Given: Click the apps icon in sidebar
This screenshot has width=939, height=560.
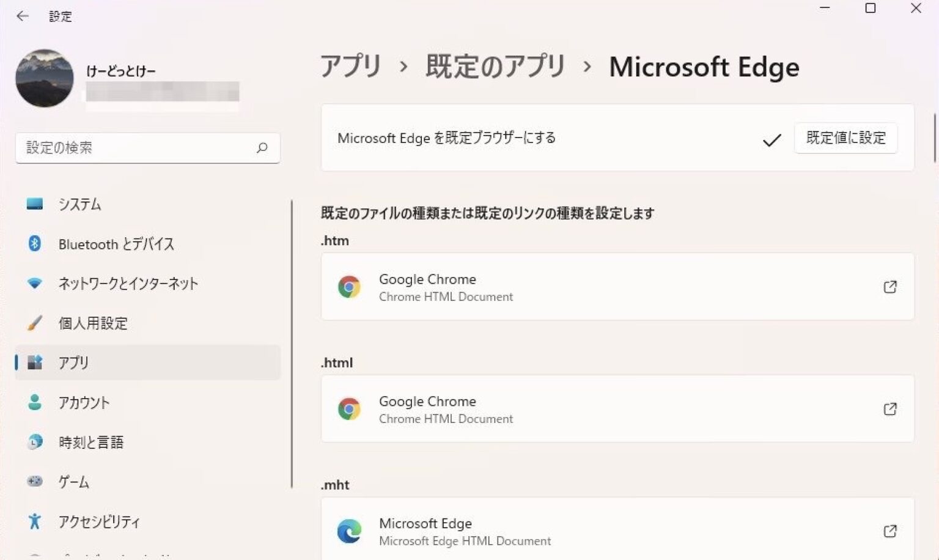Looking at the screenshot, I should 35,363.
